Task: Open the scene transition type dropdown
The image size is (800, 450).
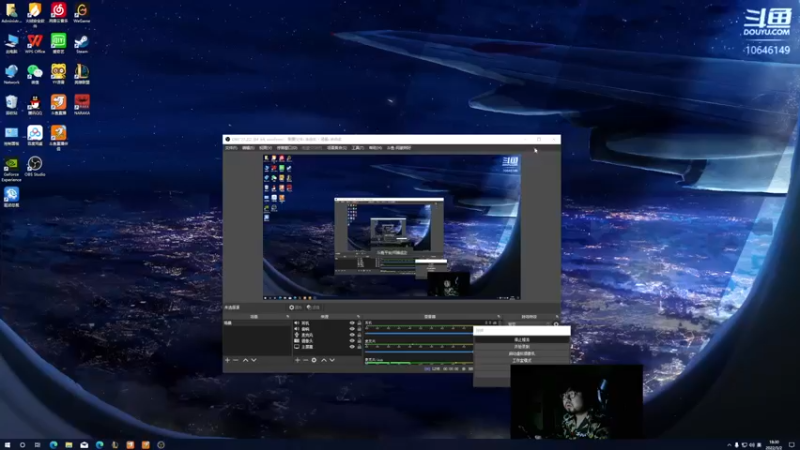Action: coord(529,323)
